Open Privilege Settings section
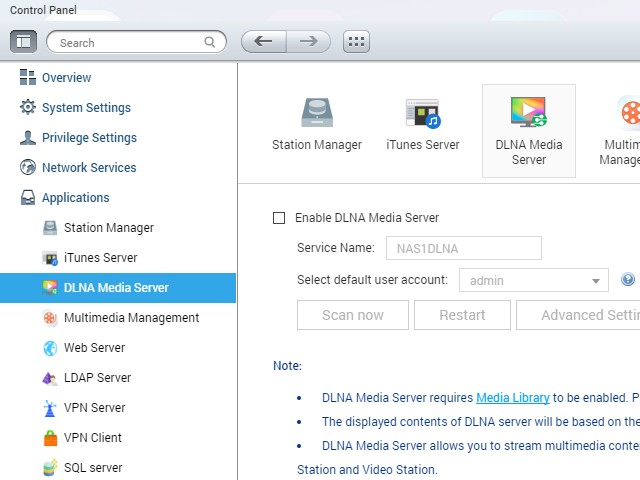640x480 pixels. click(89, 138)
